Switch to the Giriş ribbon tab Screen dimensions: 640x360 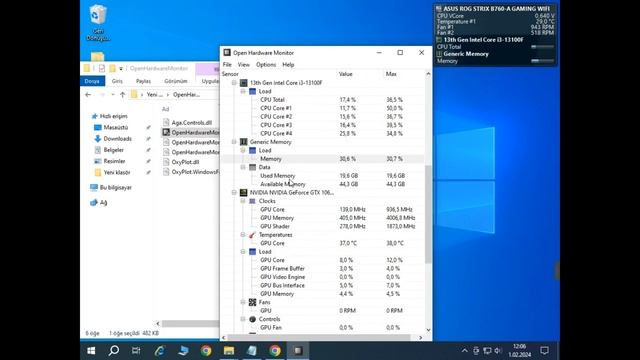coord(117,81)
